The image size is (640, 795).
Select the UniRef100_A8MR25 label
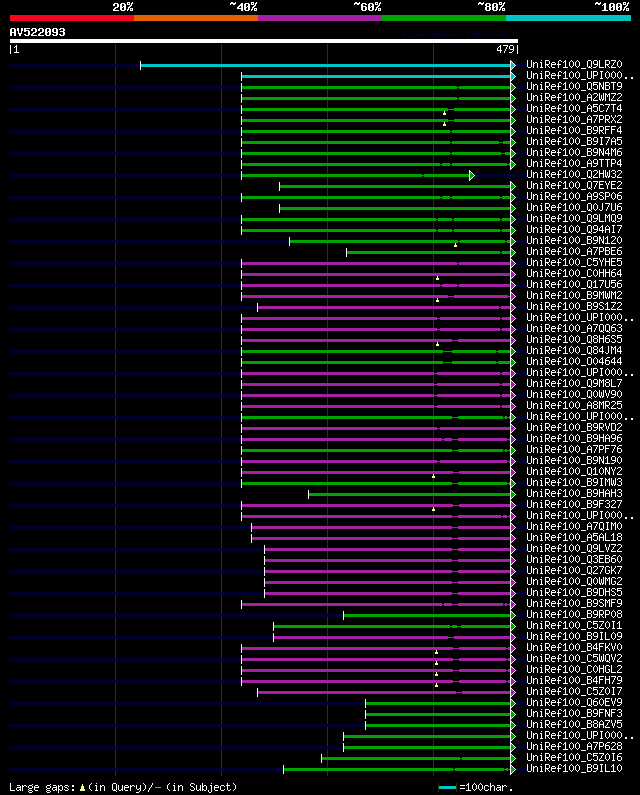574,405
